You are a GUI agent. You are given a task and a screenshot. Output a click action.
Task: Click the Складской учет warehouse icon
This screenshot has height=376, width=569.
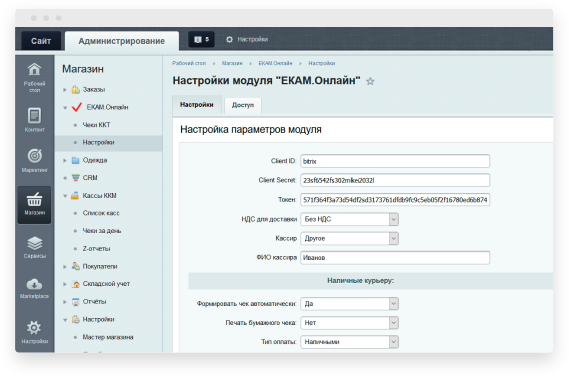(x=75, y=284)
